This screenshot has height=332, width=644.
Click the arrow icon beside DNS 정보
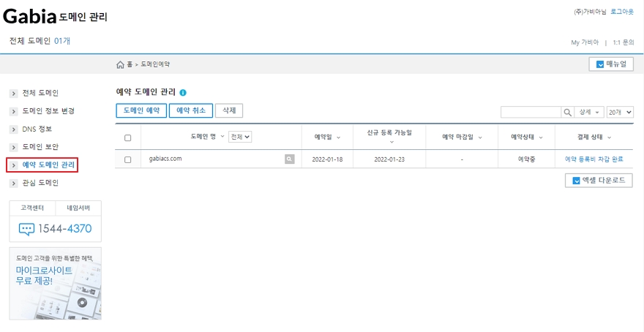pyautogui.click(x=13, y=129)
